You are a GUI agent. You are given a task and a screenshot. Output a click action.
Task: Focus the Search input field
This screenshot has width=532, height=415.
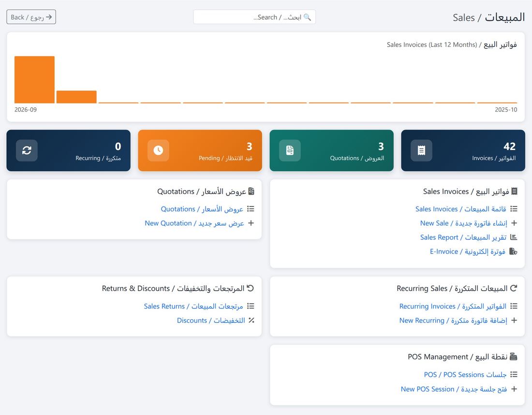click(254, 17)
